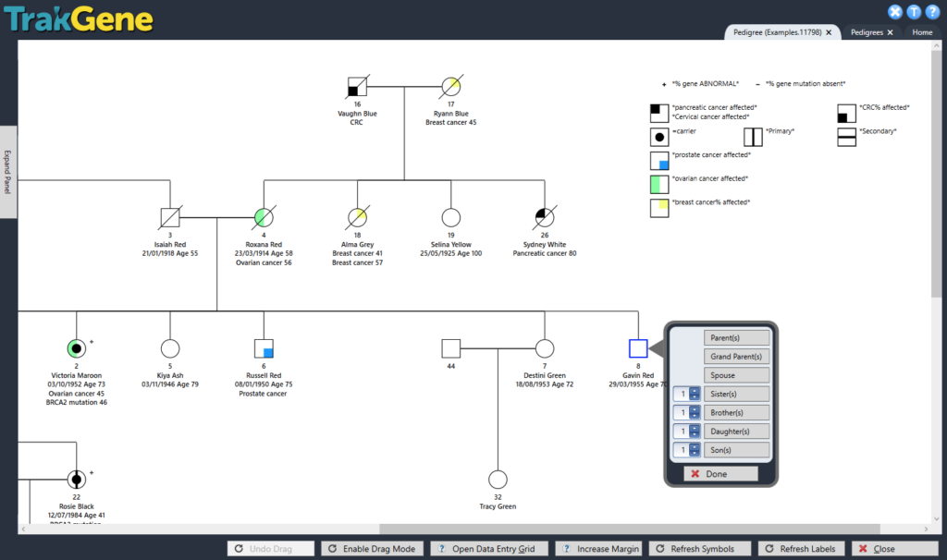Click Vaughn Blue's deceased symbol
The width and height of the screenshot is (947, 560).
pos(357,86)
